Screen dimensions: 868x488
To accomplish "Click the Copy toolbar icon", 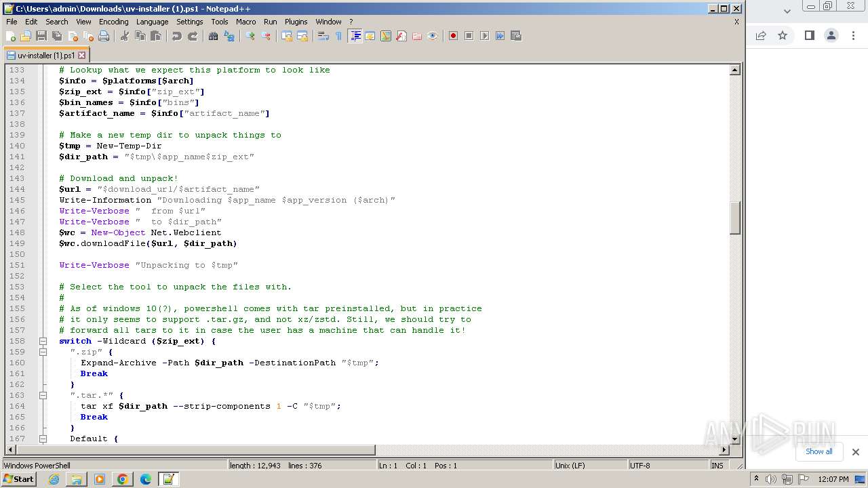I will point(140,36).
